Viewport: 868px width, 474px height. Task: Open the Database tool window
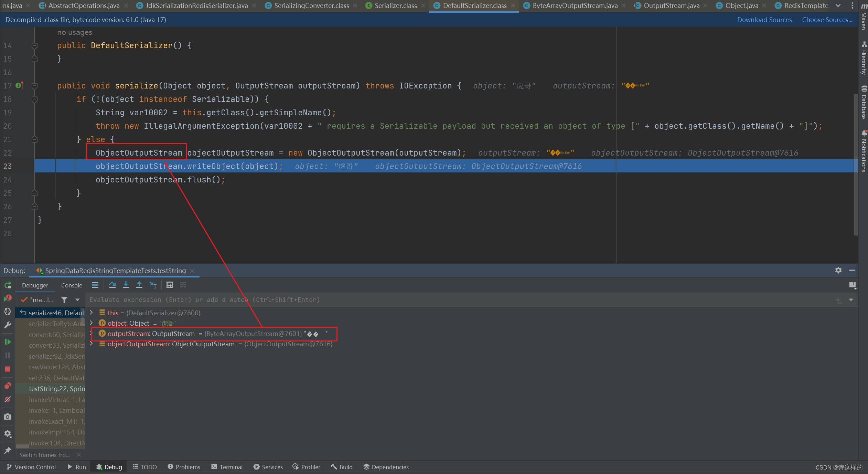pyautogui.click(x=864, y=102)
